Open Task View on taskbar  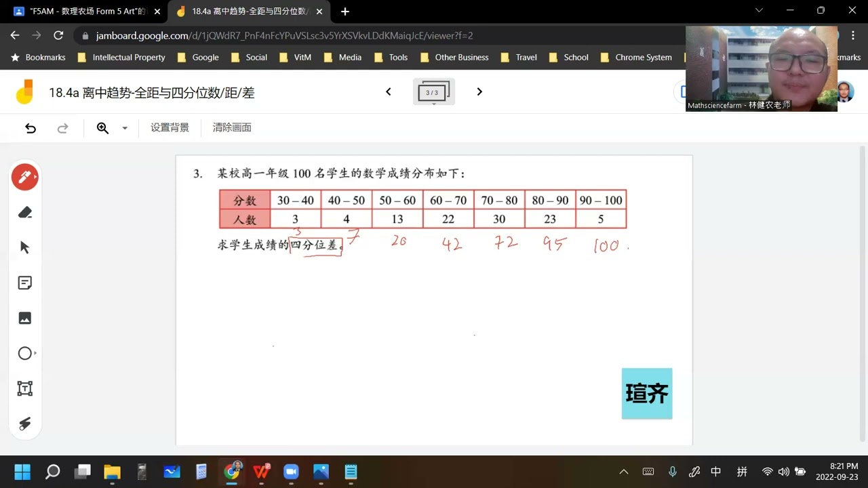tap(83, 472)
